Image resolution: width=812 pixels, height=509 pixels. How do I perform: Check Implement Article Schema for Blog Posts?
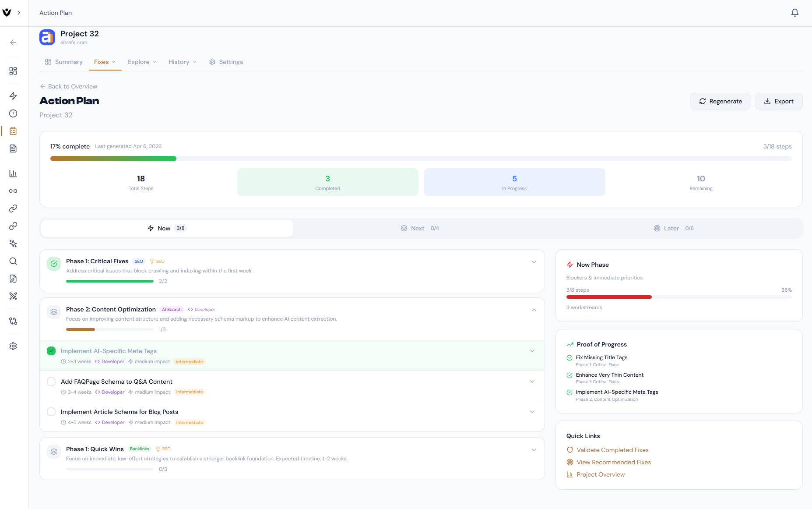tap(51, 412)
